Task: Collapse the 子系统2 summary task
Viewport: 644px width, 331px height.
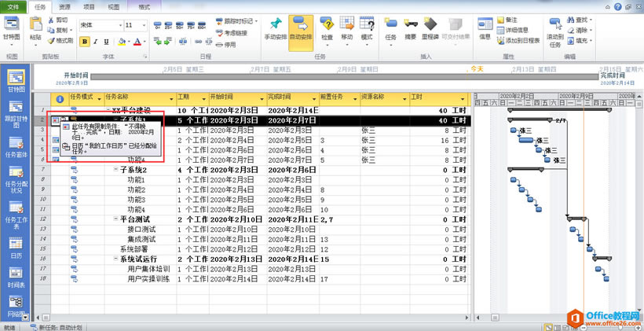Action: 116,170
